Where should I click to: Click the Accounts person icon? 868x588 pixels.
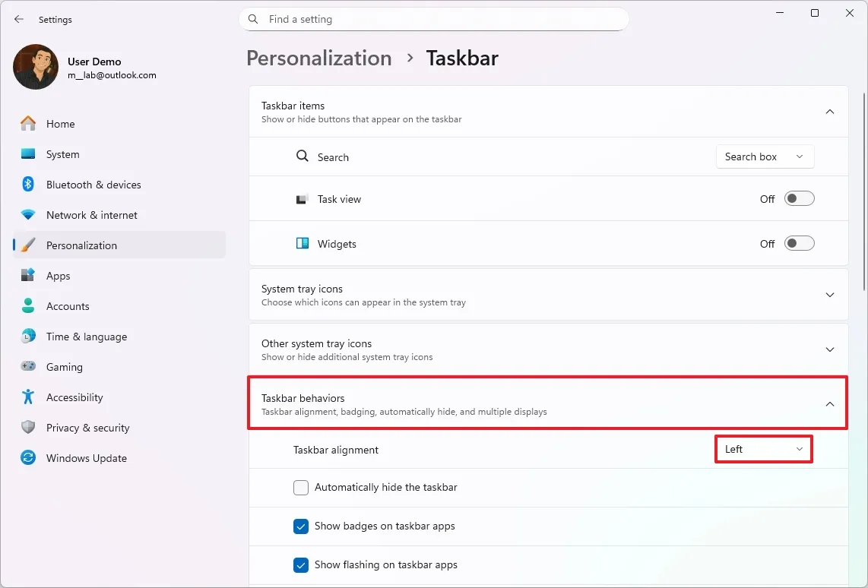coord(27,305)
